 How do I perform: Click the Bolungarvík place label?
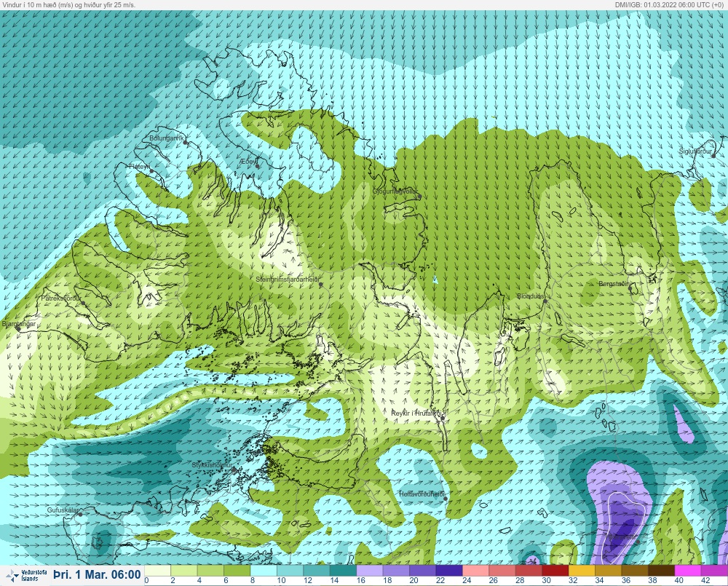click(x=167, y=138)
